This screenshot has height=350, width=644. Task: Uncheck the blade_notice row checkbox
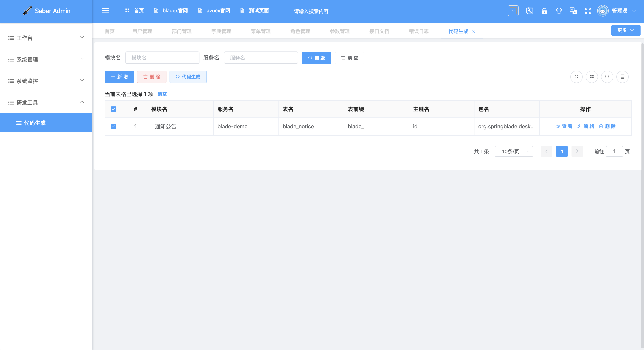pos(114,126)
